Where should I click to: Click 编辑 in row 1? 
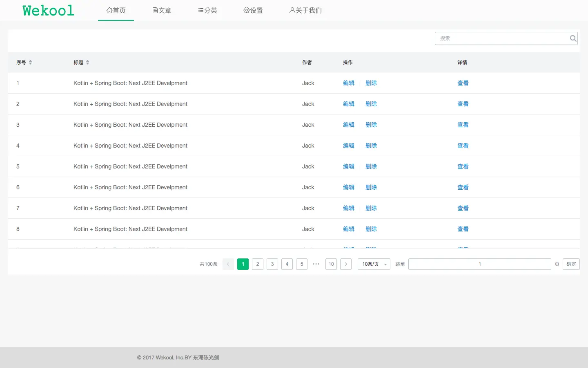pos(349,83)
